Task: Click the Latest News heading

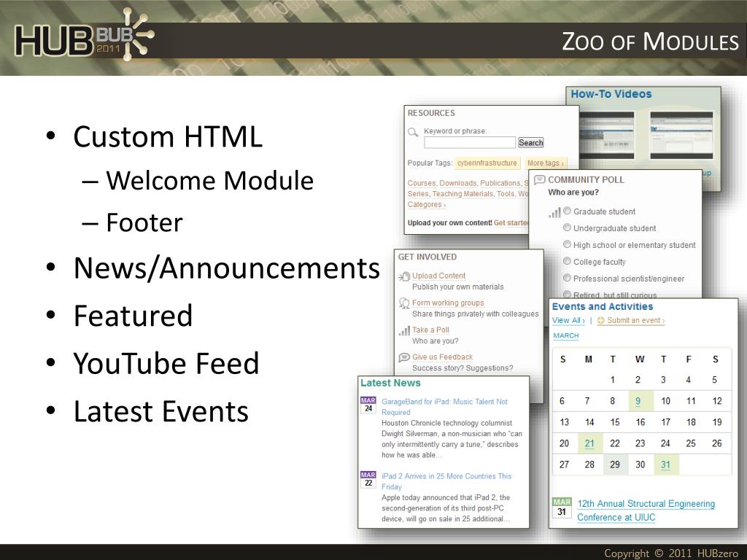Action: point(391,383)
